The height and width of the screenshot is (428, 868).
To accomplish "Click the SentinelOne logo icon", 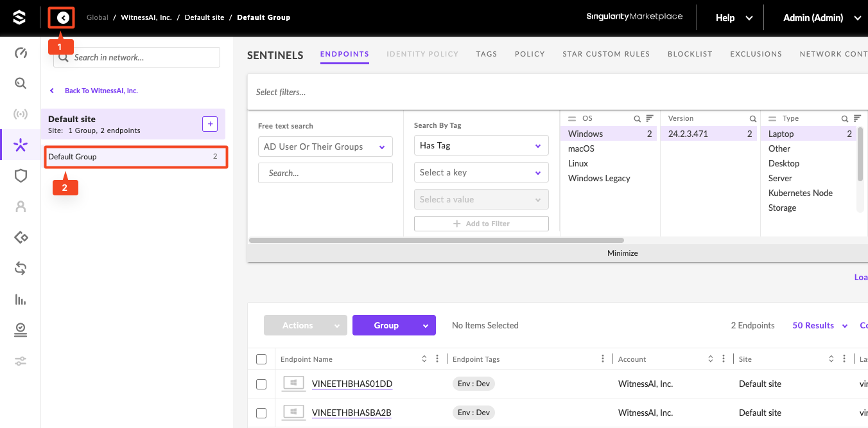I will (x=19, y=18).
